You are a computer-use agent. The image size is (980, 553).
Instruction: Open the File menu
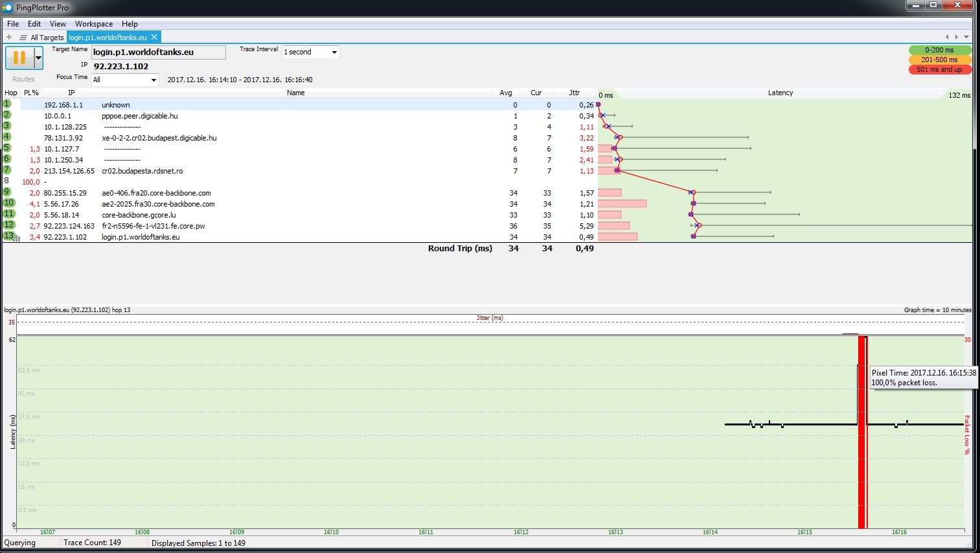[x=13, y=23]
